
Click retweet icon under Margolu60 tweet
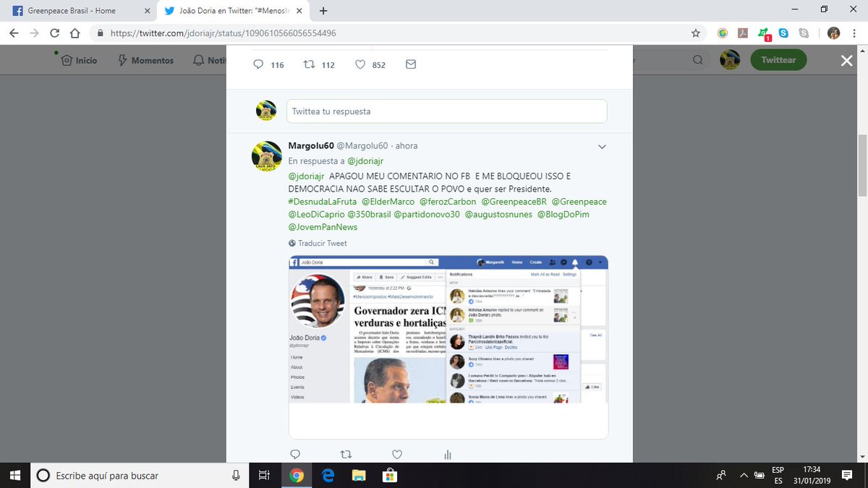(x=346, y=455)
